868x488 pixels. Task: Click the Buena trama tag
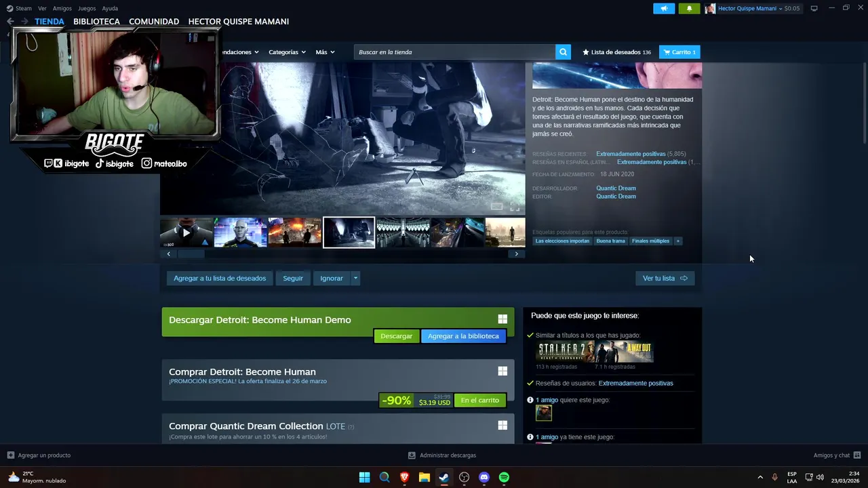coord(610,241)
